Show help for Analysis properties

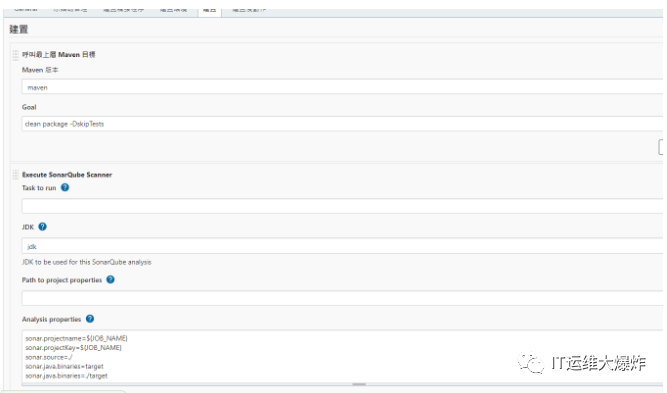[90, 319]
